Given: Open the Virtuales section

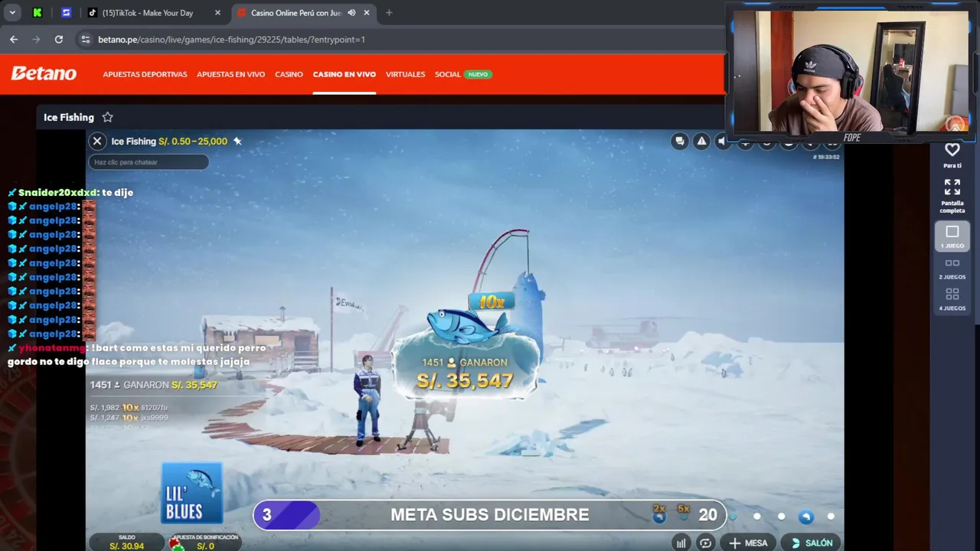Looking at the screenshot, I should coord(405,74).
